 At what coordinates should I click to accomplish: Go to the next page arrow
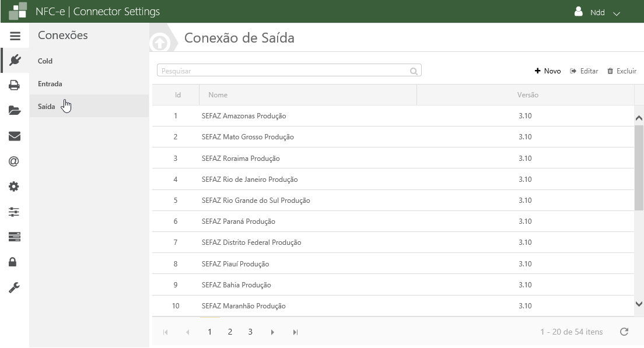tap(272, 332)
